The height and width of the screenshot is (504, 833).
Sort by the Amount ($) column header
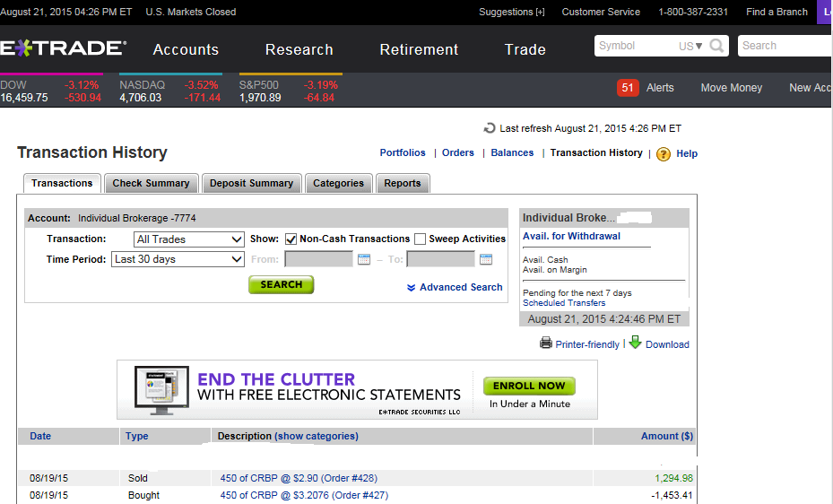pos(667,436)
